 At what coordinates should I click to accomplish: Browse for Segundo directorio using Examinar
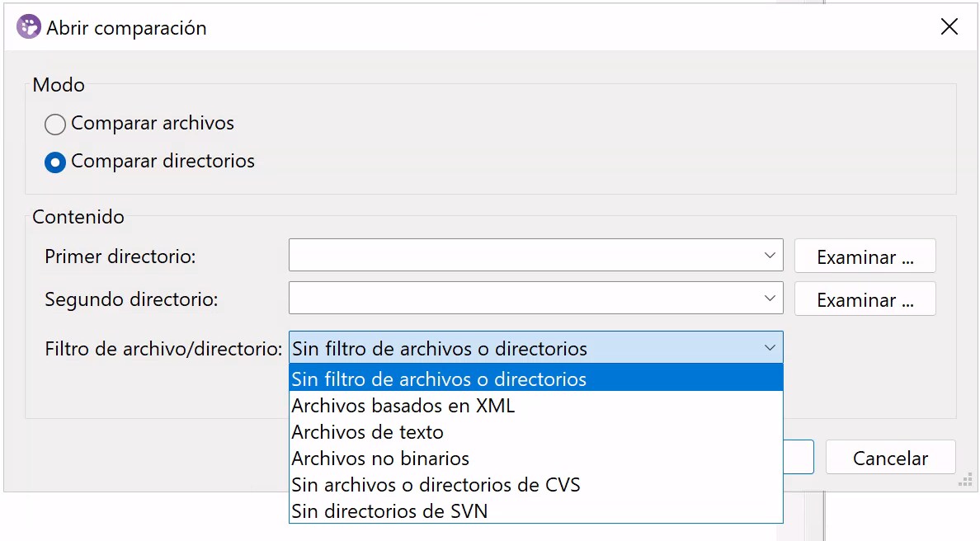coord(865,299)
